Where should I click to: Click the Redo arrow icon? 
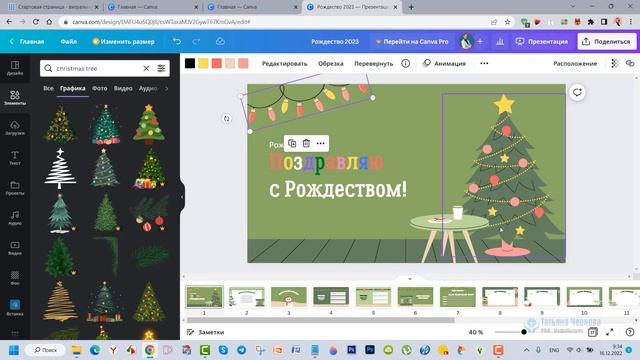[196, 42]
